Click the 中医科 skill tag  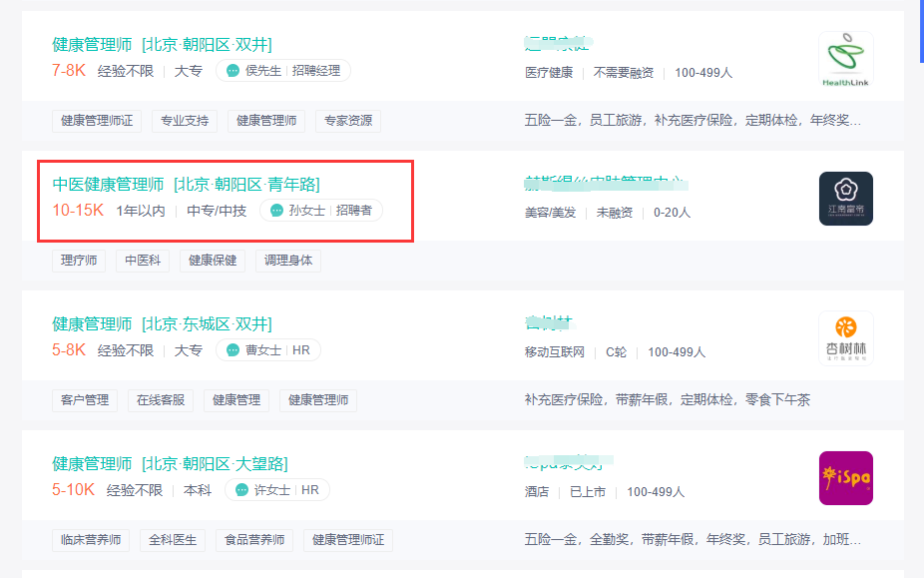142,261
